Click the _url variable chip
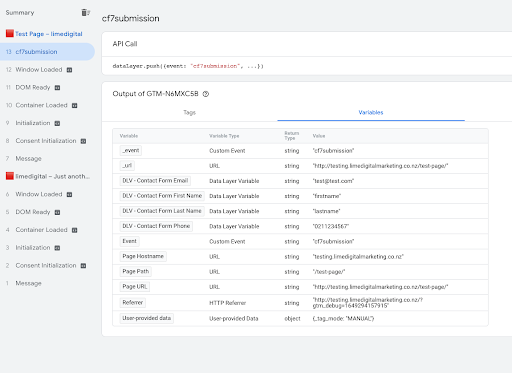 pyautogui.click(x=127, y=166)
